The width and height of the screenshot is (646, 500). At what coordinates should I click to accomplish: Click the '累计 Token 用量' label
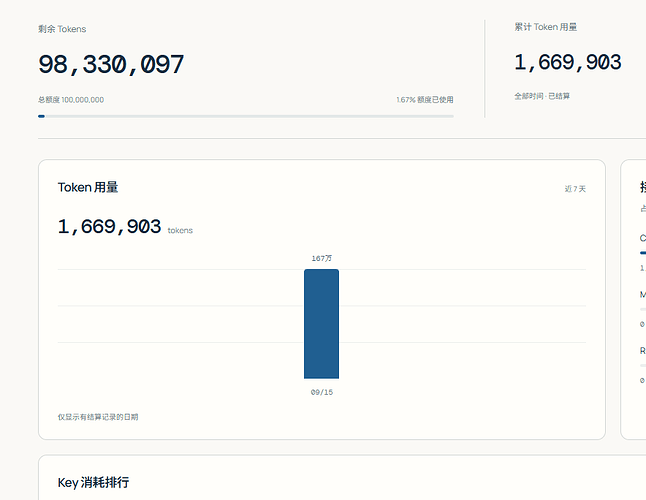tap(545, 27)
